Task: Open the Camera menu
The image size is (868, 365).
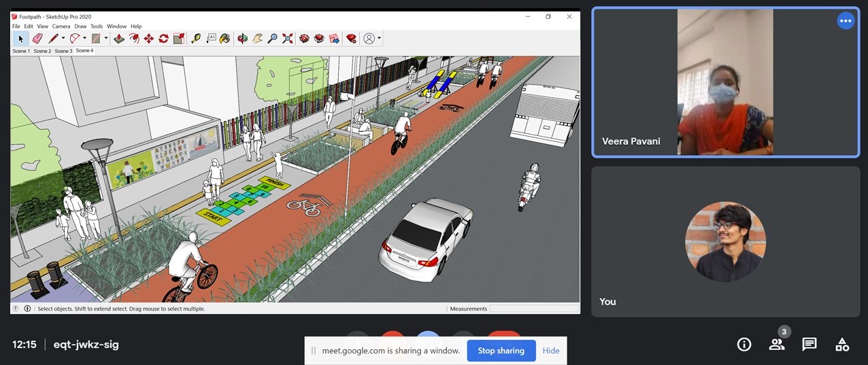Action: [61, 27]
